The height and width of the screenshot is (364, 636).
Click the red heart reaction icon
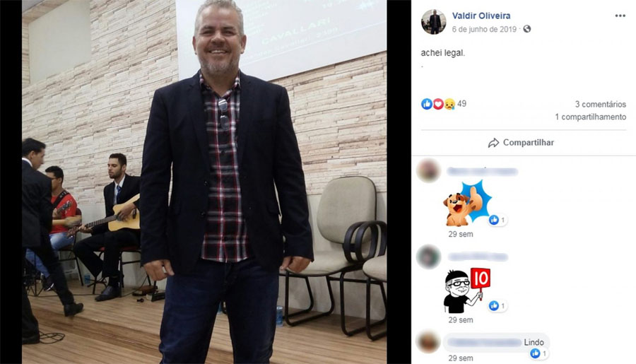[x=438, y=104]
